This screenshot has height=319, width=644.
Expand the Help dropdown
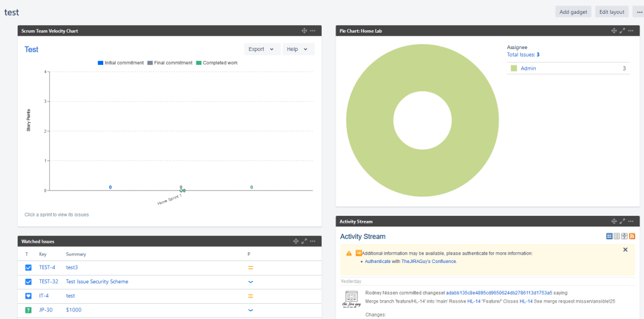(297, 49)
